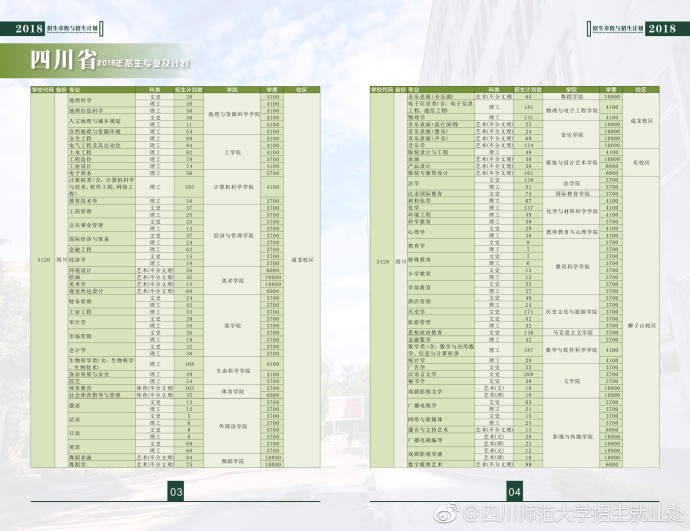Screen dimensions: 690x531
Task: Click the '工程造价' major cell
Action: pos(102,159)
